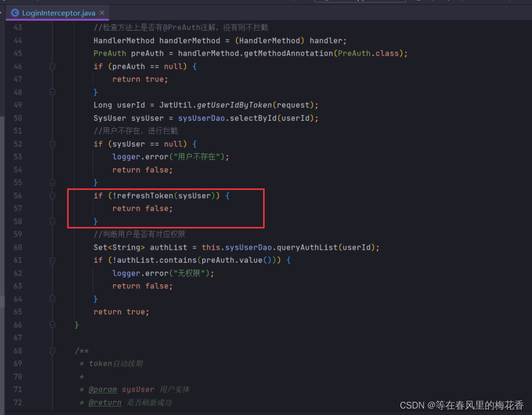This screenshot has height=415, width=532.
Task: Click the fold end marker at line 58
Action: coord(52,221)
